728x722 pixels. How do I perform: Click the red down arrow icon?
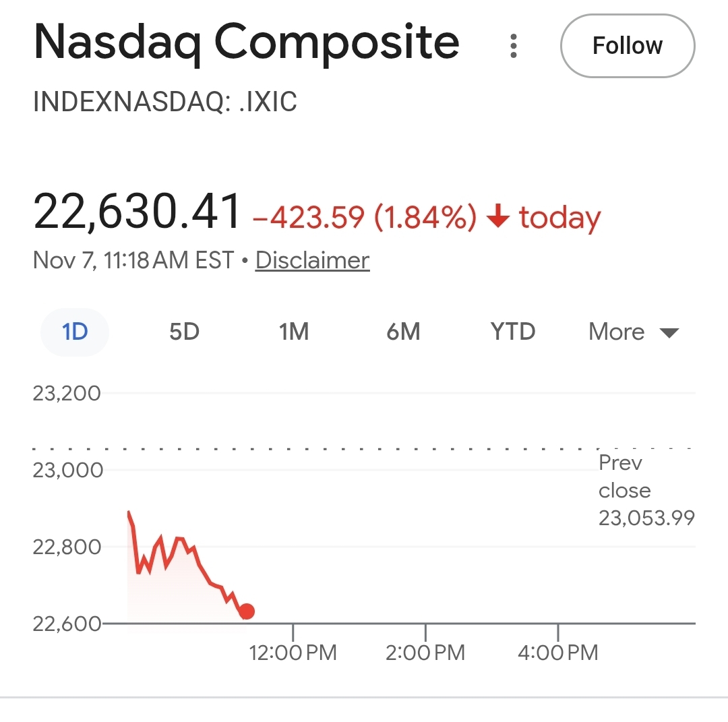coord(497,218)
